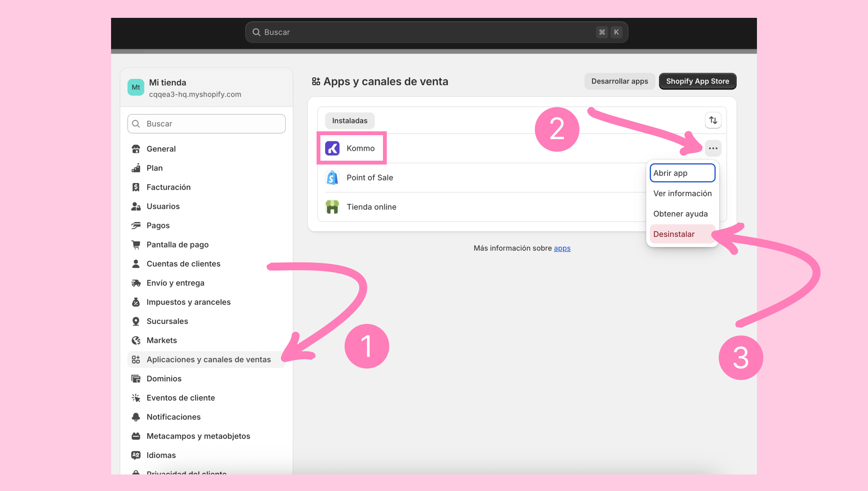
Task: Select Ver información from the menu
Action: point(682,193)
